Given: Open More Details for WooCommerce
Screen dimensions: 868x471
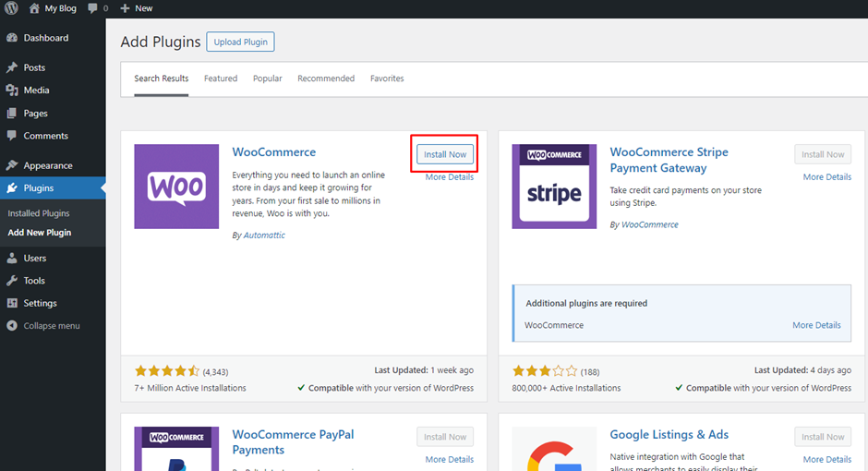Looking at the screenshot, I should pyautogui.click(x=450, y=177).
